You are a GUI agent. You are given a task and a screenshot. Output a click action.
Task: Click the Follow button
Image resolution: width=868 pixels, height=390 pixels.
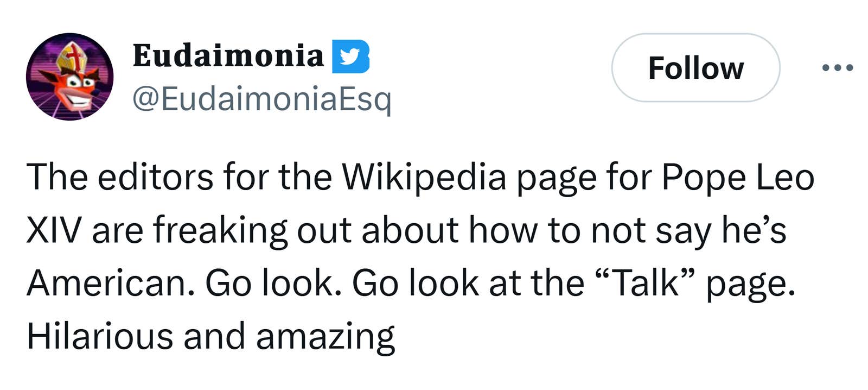click(695, 68)
